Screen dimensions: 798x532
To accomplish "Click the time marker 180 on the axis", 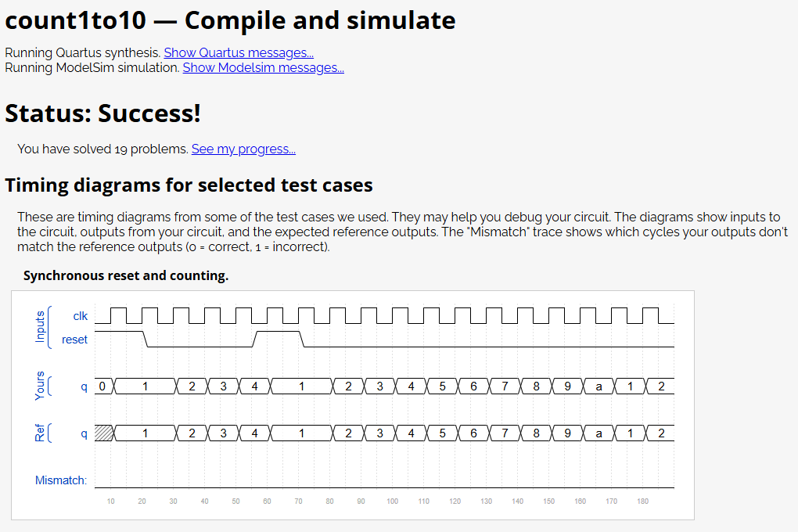I will [643, 501].
